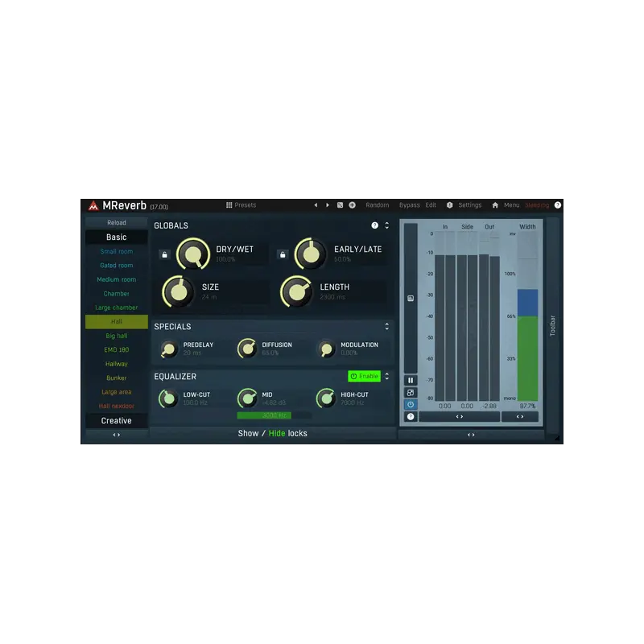Open the meter panel help icon
The width and height of the screenshot is (644, 644).
[x=411, y=416]
